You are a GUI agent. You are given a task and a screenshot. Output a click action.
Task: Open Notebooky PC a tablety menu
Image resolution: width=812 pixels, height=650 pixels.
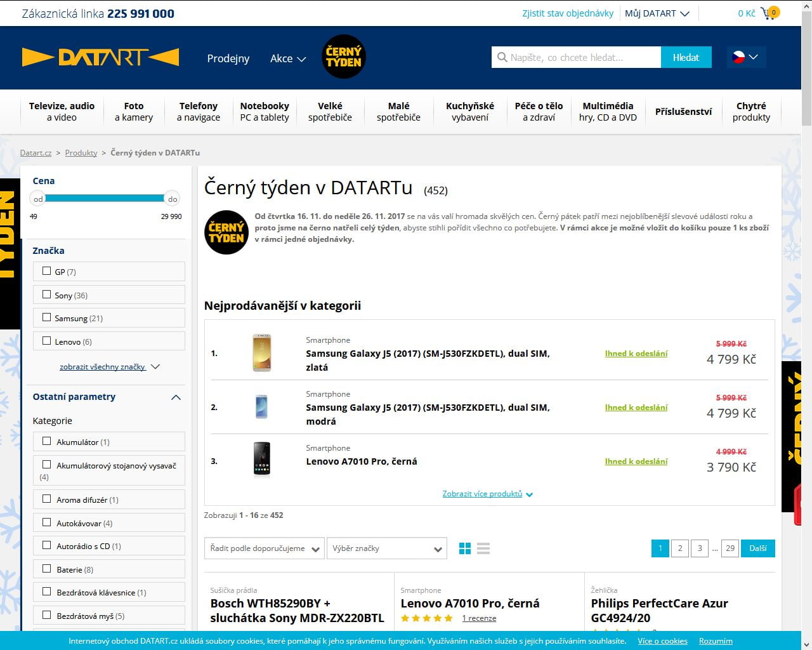click(265, 112)
